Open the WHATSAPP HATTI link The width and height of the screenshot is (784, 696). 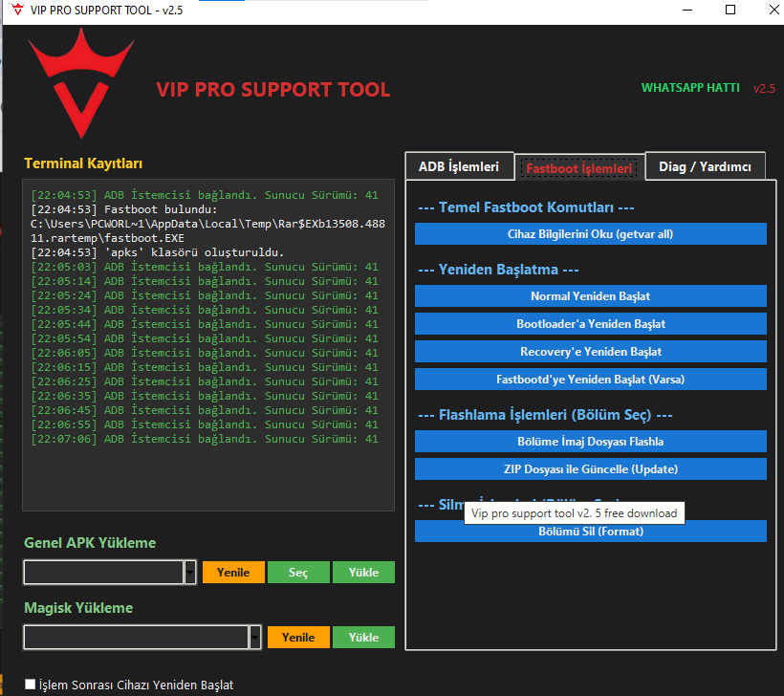pos(690,87)
